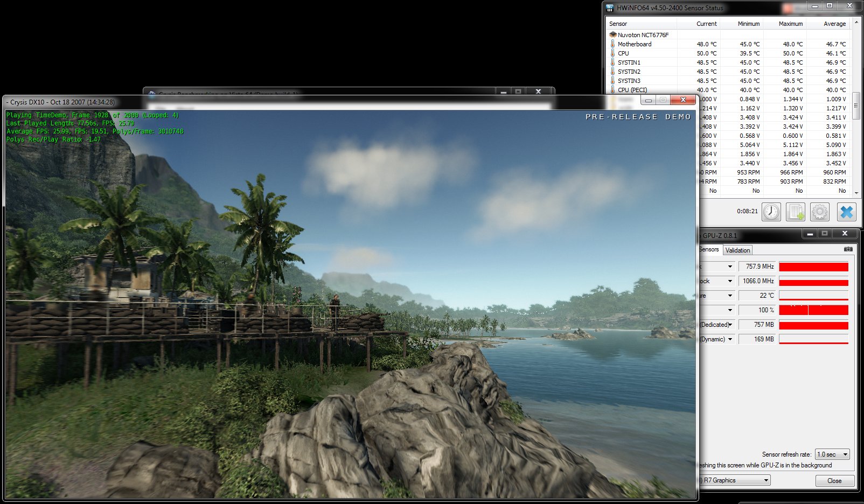Click the 100 % load red graph

coord(813,310)
